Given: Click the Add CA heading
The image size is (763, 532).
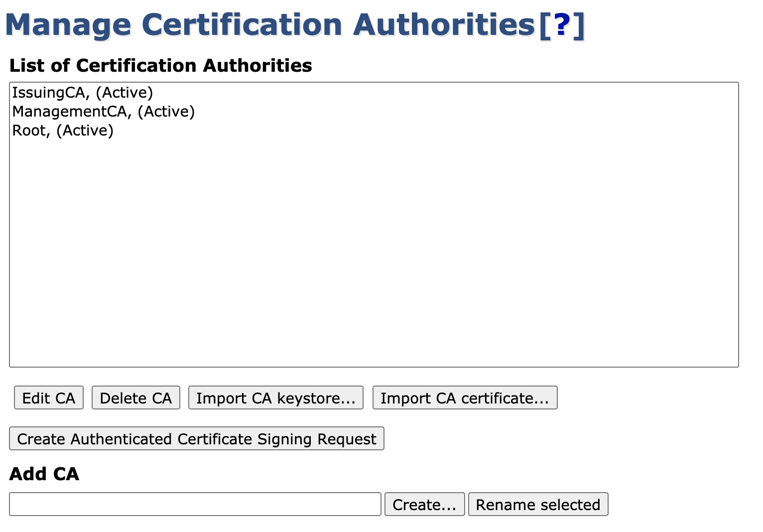Looking at the screenshot, I should coord(44,474).
